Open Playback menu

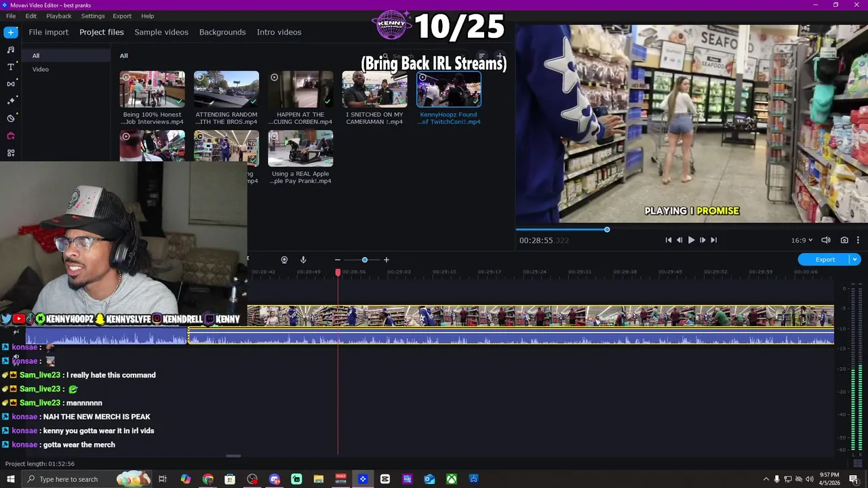click(x=59, y=16)
